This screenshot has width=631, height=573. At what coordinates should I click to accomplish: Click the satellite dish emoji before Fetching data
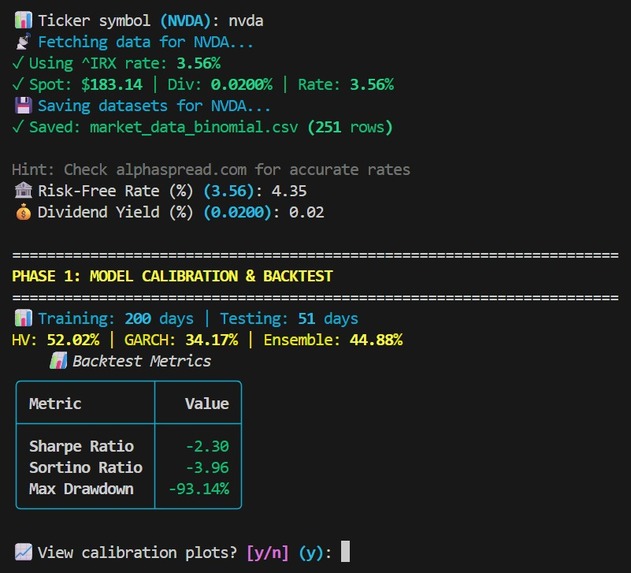23,41
